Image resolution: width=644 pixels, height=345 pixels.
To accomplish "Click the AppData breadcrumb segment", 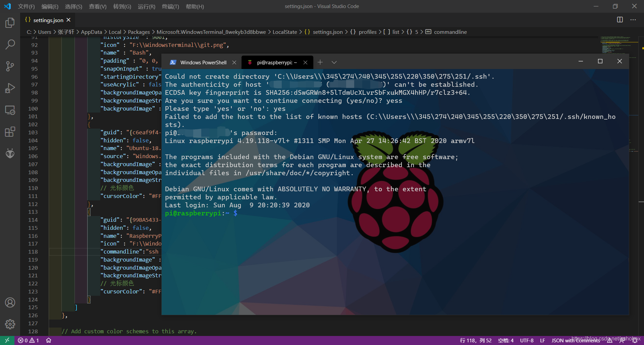I will pyautogui.click(x=91, y=32).
